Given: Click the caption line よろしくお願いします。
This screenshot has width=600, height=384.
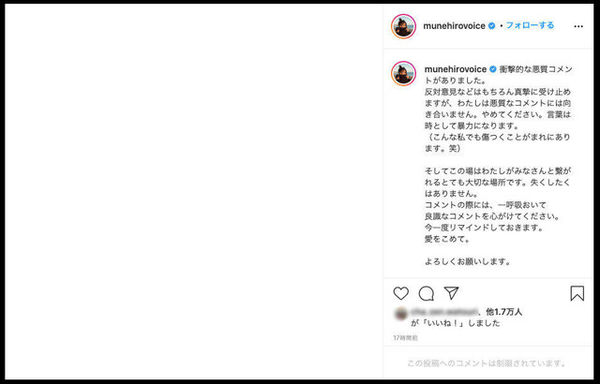Looking at the screenshot, I should click(468, 262).
